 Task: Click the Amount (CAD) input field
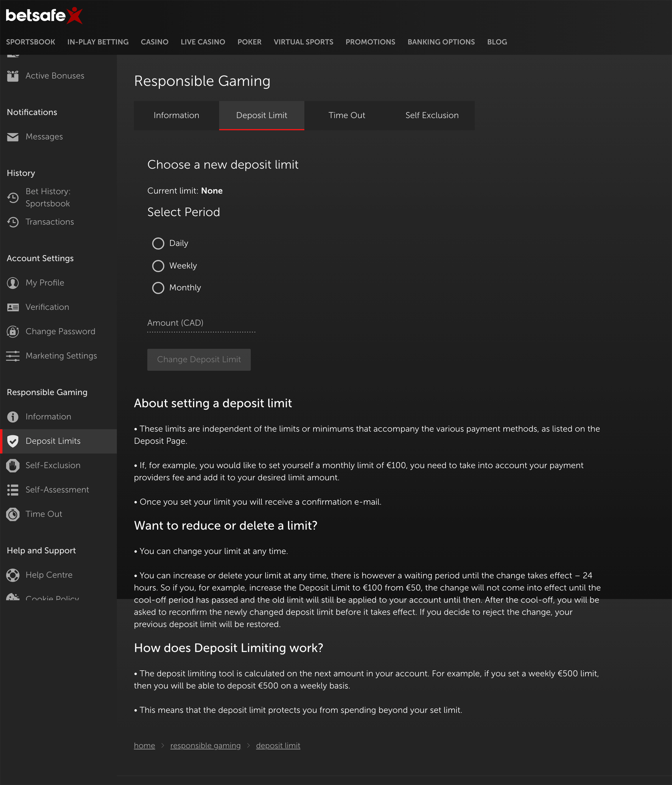201,324
